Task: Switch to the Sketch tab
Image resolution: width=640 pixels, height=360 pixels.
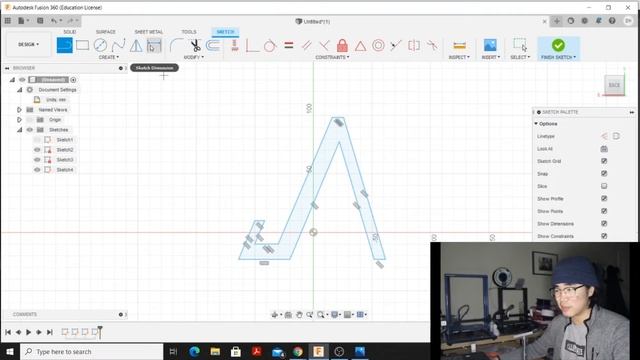Action: tap(225, 32)
